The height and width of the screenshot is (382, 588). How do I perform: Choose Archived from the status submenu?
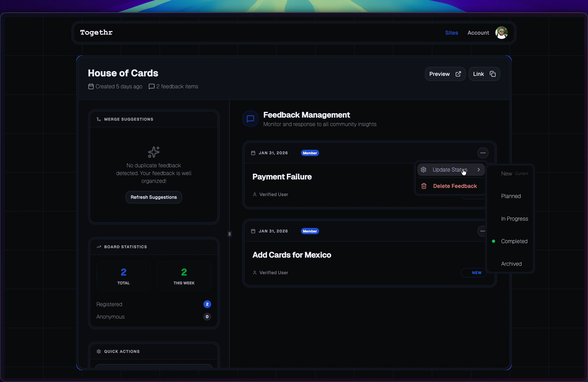pyautogui.click(x=511, y=264)
